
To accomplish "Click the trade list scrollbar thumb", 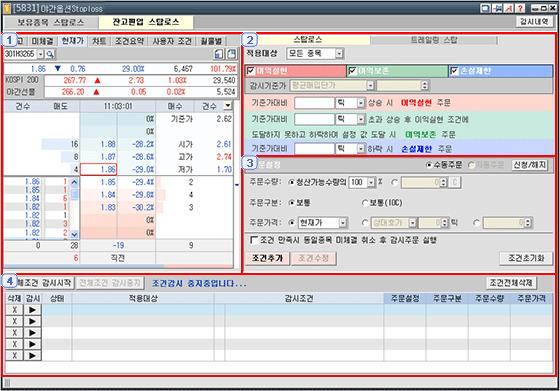I will coord(74,194).
